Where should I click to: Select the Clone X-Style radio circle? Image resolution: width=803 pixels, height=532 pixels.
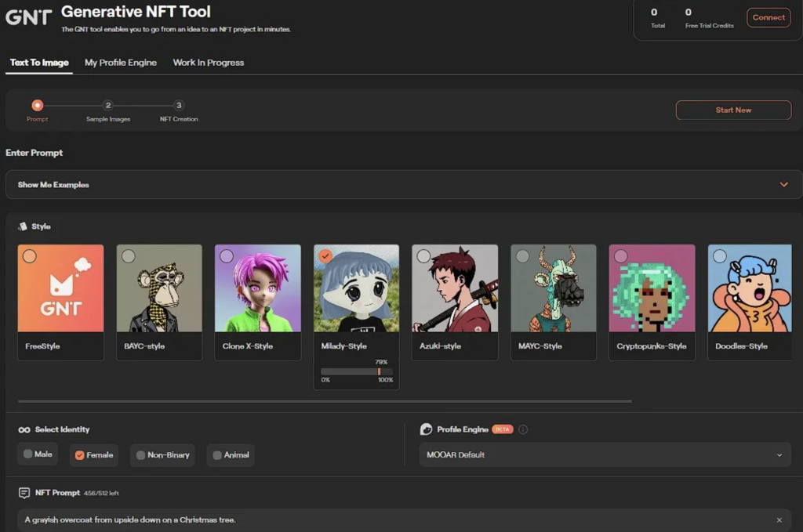227,255
